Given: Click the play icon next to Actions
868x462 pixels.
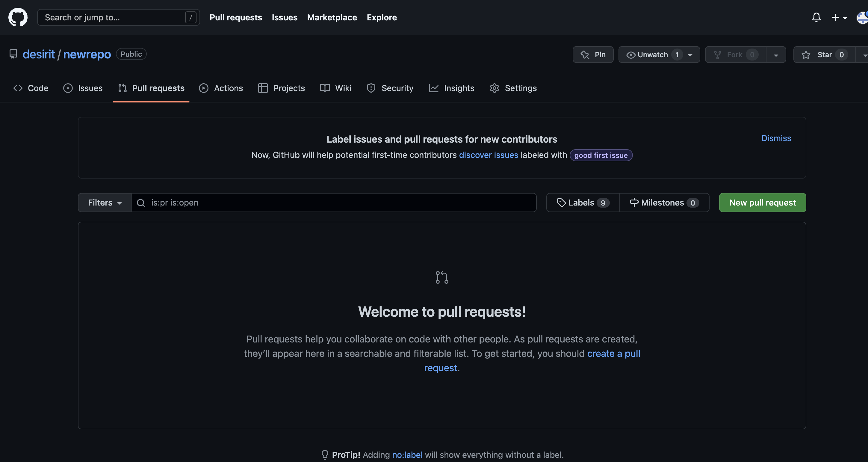Looking at the screenshot, I should click(204, 88).
